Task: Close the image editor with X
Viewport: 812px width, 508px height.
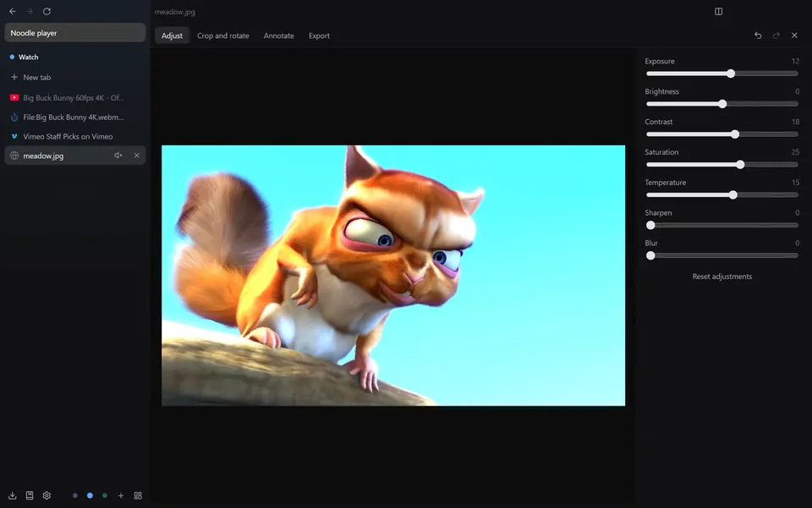Action: [x=794, y=36]
